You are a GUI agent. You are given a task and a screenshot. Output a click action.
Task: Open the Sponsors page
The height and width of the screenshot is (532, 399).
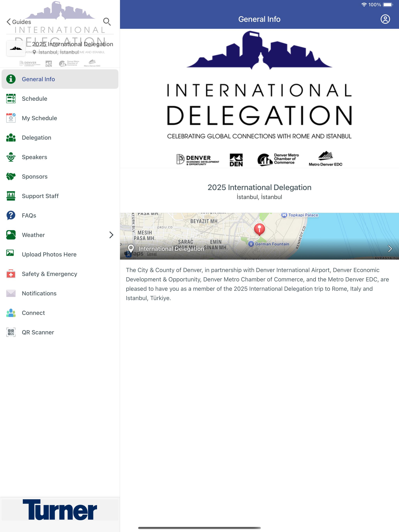60,177
